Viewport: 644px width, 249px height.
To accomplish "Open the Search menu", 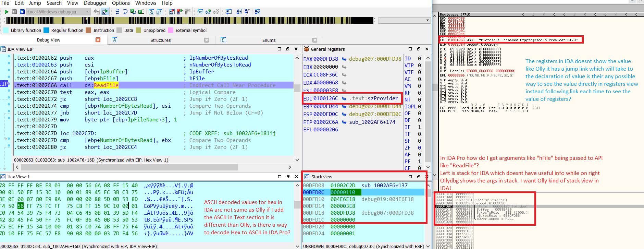I will 54,3.
